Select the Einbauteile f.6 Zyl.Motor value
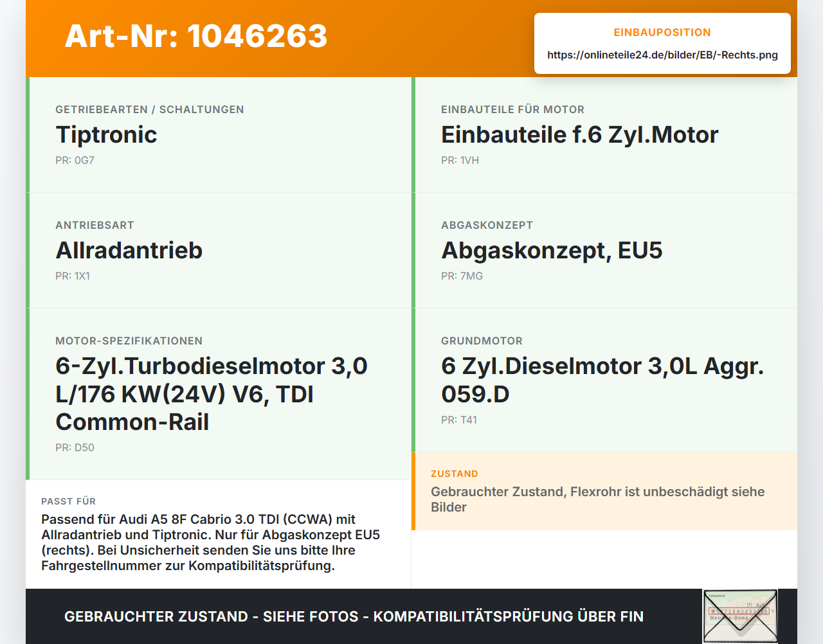Viewport: 823px width, 644px height. click(579, 134)
